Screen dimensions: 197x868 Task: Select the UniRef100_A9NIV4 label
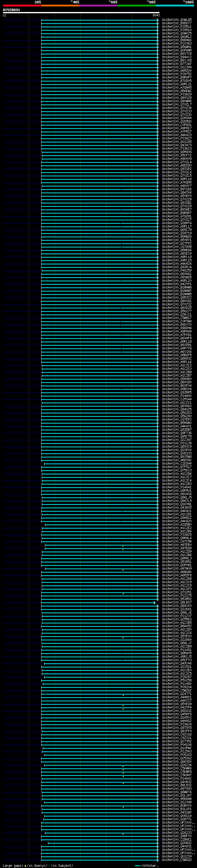(x=177, y=389)
